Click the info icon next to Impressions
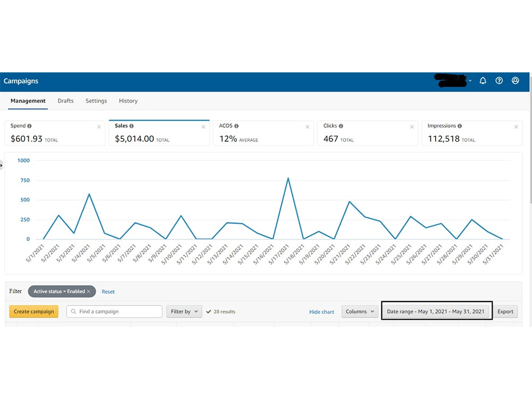 (x=460, y=126)
